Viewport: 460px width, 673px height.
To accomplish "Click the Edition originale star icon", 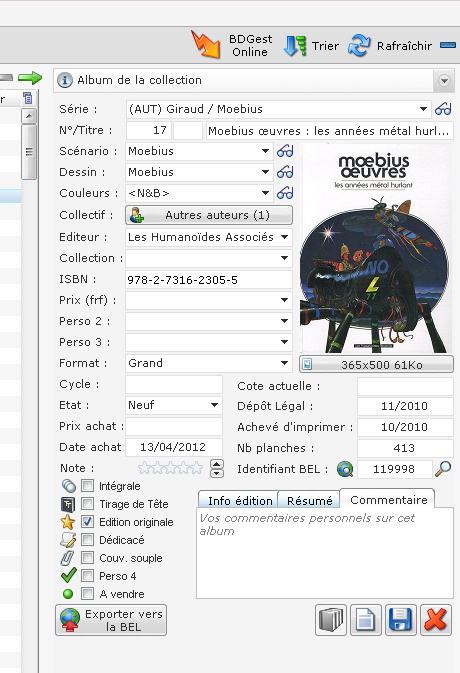I will (68, 522).
